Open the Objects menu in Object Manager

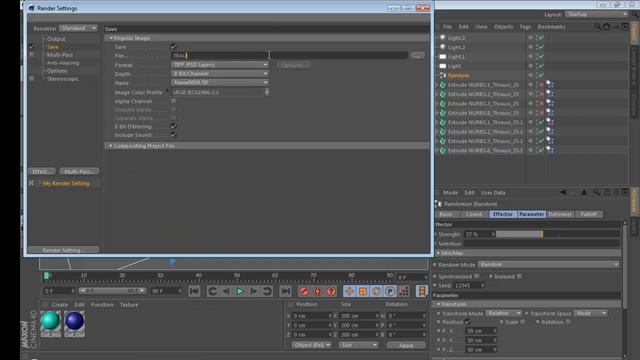click(x=503, y=27)
